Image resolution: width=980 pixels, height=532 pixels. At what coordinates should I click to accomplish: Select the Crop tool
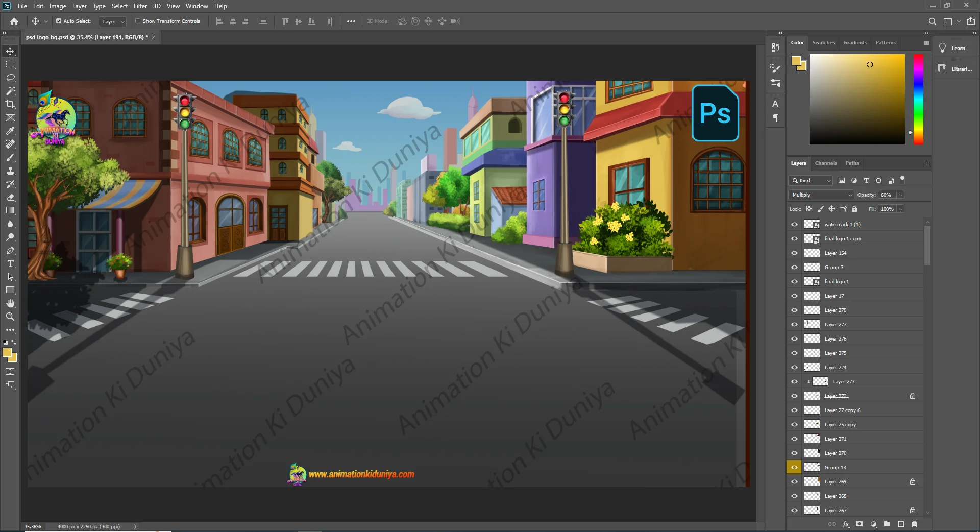(10, 104)
